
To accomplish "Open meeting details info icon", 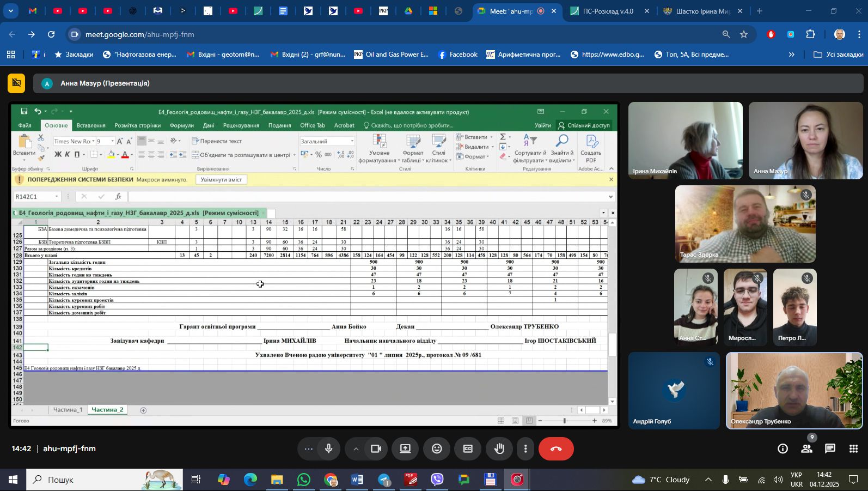I will click(783, 449).
